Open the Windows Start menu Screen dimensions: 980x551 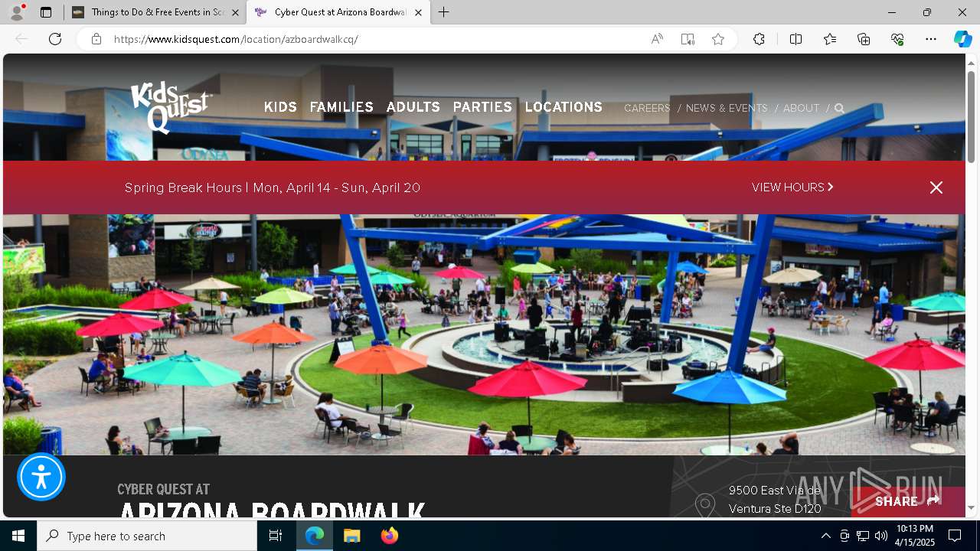tap(18, 536)
